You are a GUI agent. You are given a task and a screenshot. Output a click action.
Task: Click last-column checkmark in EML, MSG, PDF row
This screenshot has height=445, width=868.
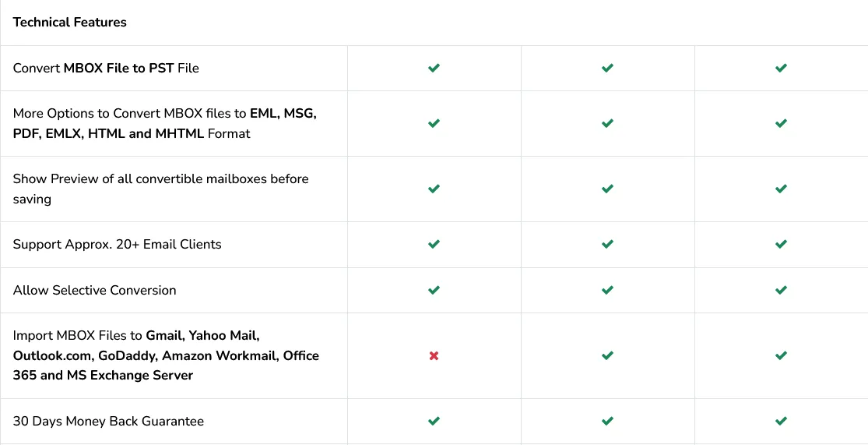point(781,123)
